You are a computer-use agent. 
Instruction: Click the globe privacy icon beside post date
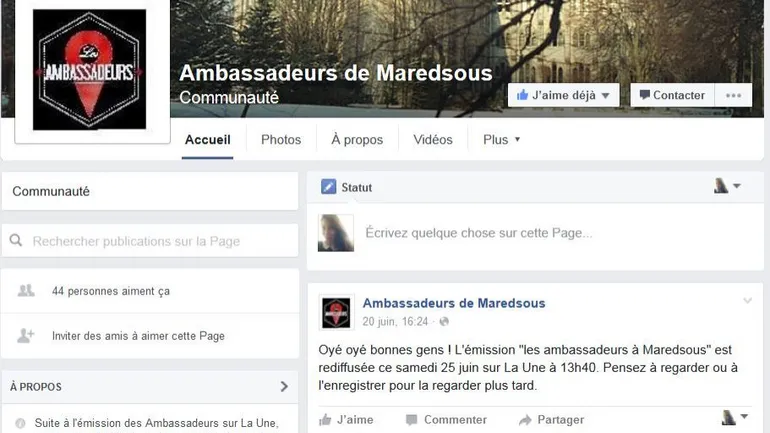tap(444, 322)
